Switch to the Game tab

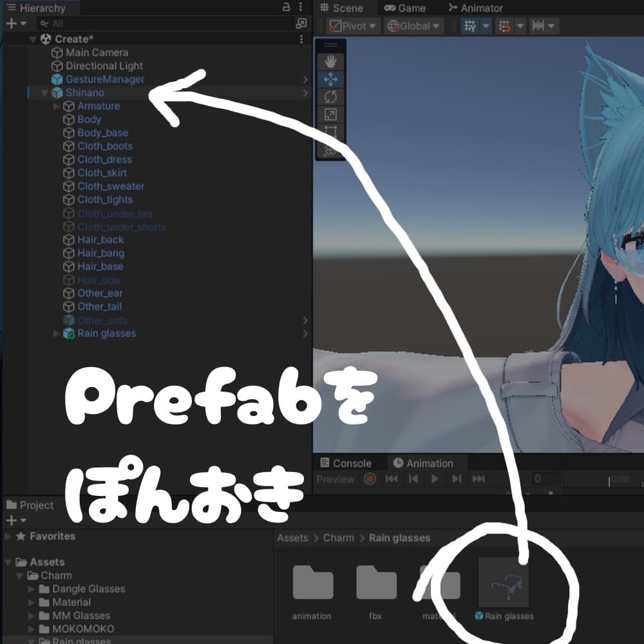pyautogui.click(x=406, y=8)
